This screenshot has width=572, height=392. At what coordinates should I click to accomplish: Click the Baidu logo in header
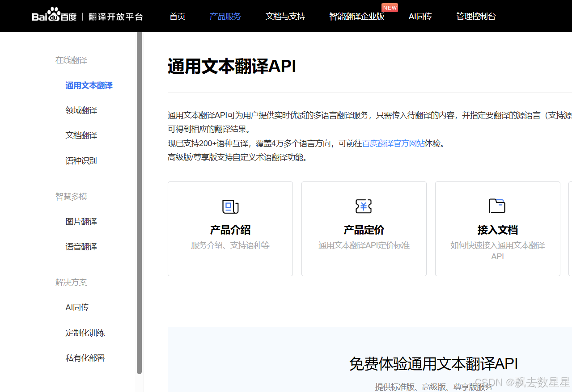tap(54, 15)
